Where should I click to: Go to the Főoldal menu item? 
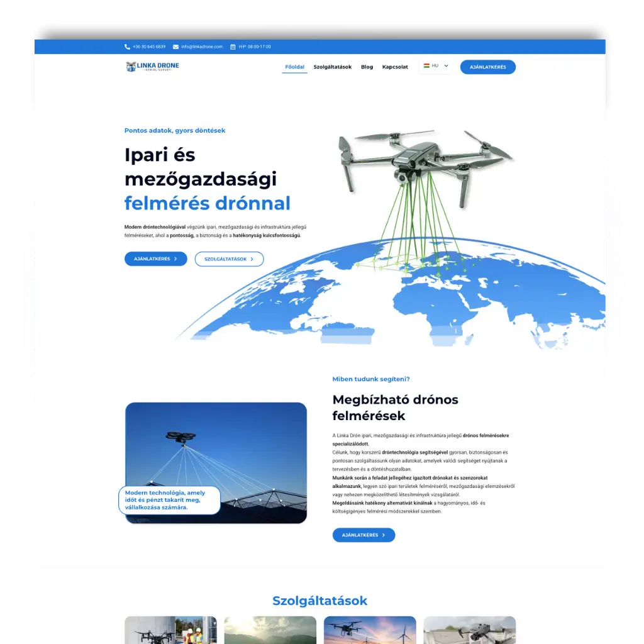tap(294, 67)
